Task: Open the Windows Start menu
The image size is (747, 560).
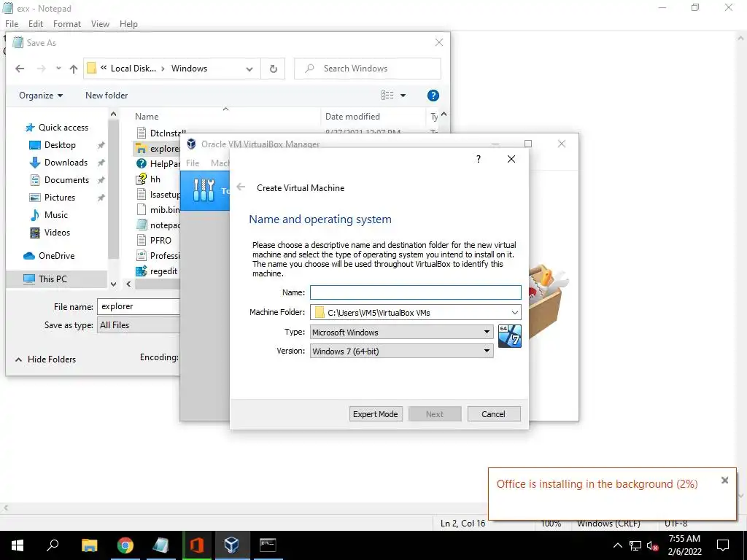Action: click(x=18, y=545)
